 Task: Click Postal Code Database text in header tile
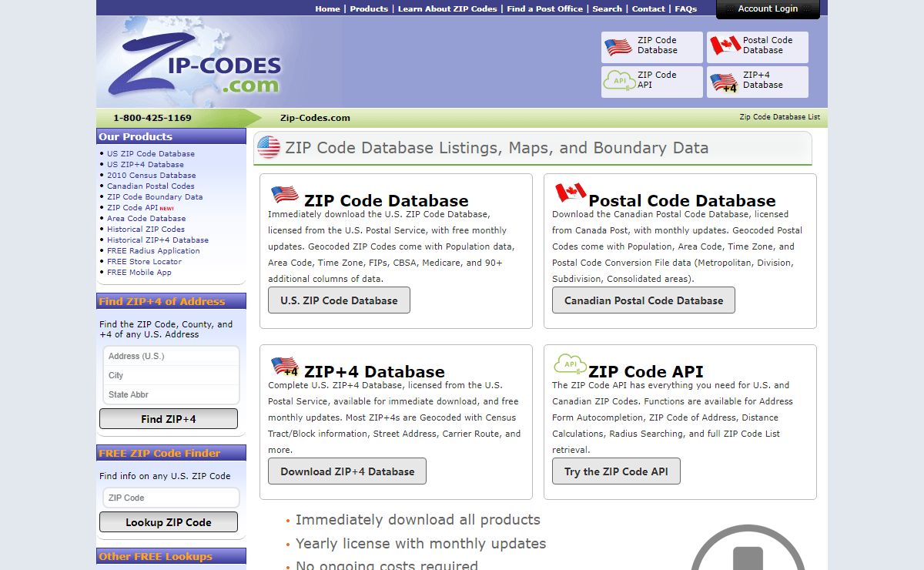tap(768, 45)
